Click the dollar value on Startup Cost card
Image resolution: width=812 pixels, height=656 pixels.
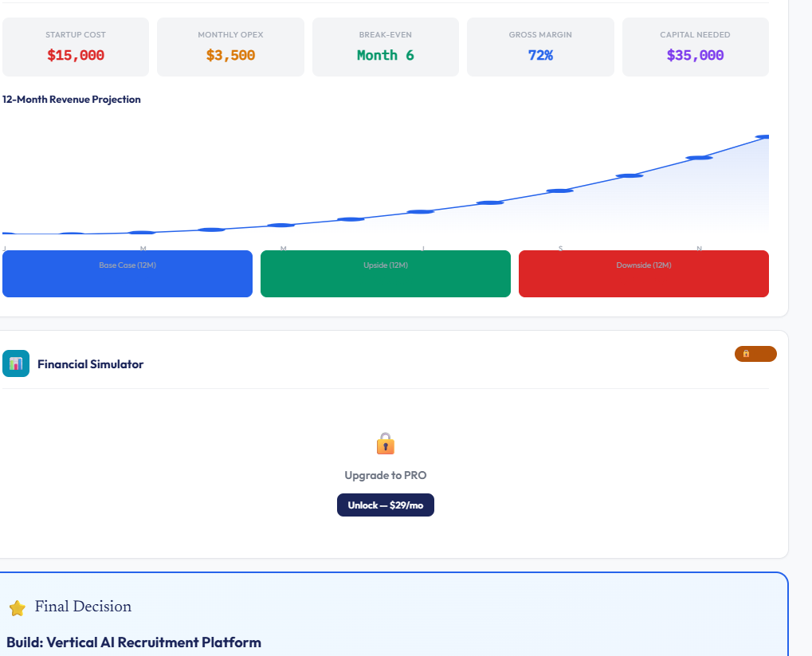click(x=75, y=55)
